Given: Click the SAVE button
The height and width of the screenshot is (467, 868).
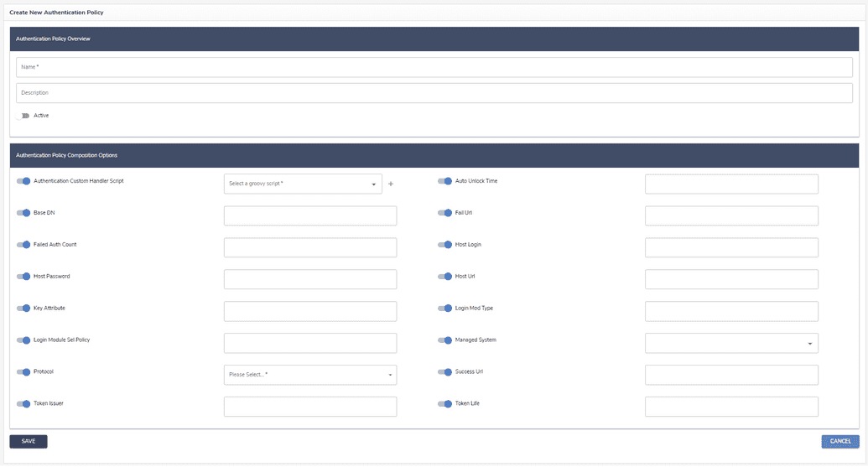Looking at the screenshot, I should [29, 441].
